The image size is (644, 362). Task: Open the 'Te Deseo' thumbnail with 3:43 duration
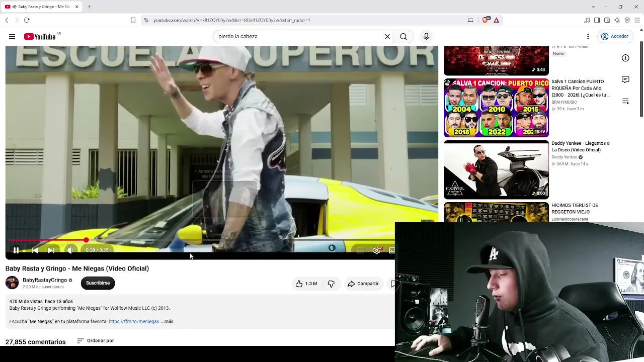point(496,60)
